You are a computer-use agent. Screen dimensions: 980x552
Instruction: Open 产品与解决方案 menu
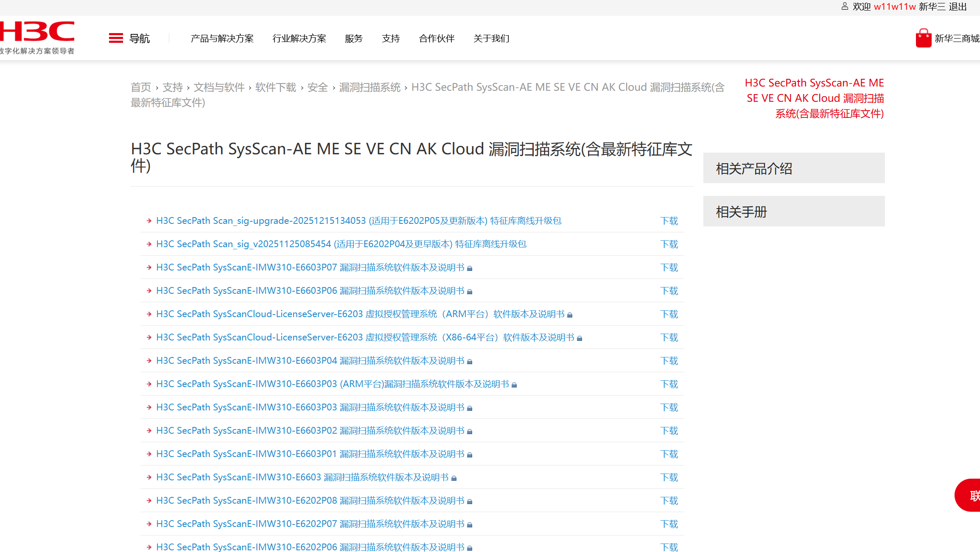click(x=222, y=39)
